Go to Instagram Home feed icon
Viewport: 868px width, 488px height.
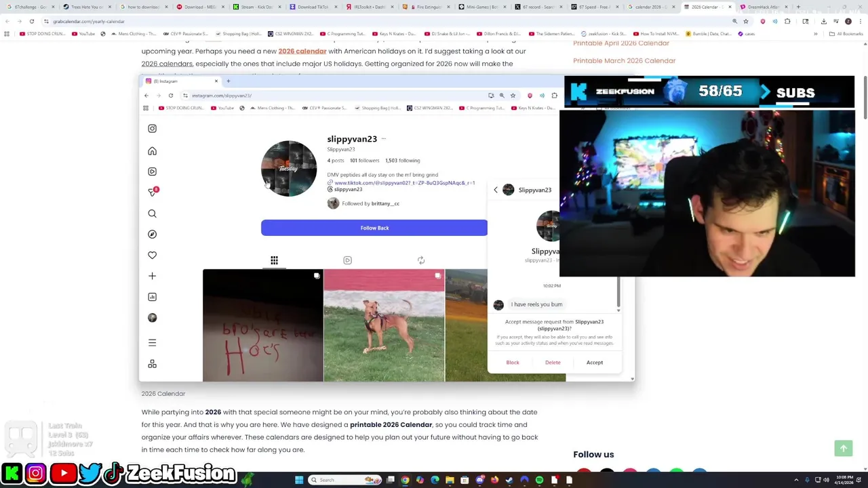tap(152, 150)
